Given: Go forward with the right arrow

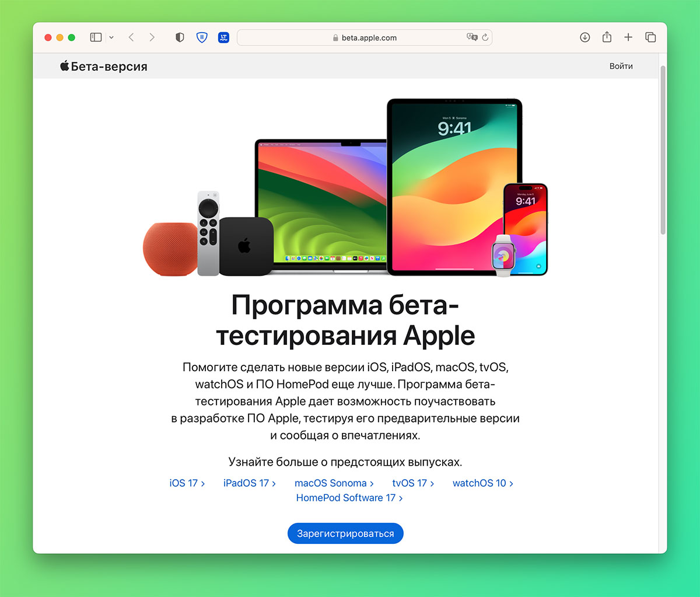Looking at the screenshot, I should click(x=152, y=37).
